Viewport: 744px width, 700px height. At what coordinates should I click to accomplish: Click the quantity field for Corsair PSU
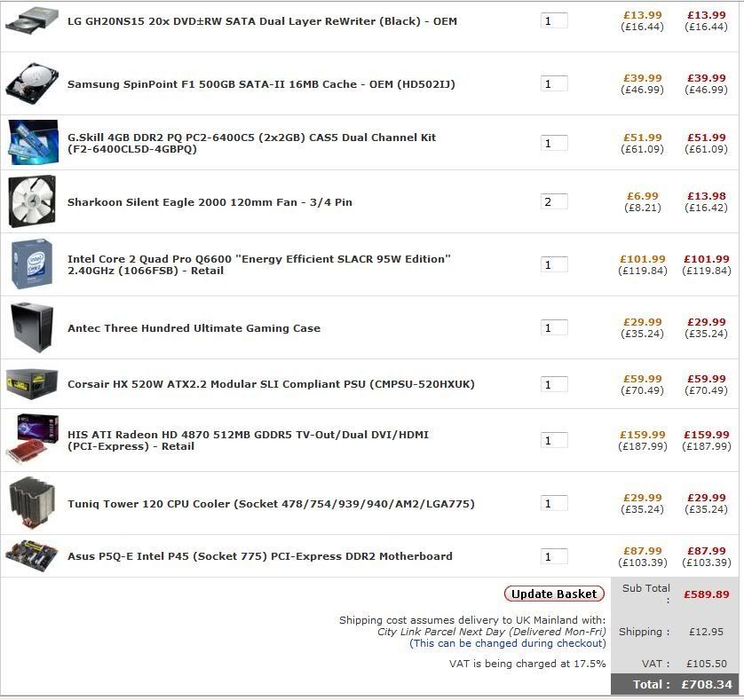point(554,384)
